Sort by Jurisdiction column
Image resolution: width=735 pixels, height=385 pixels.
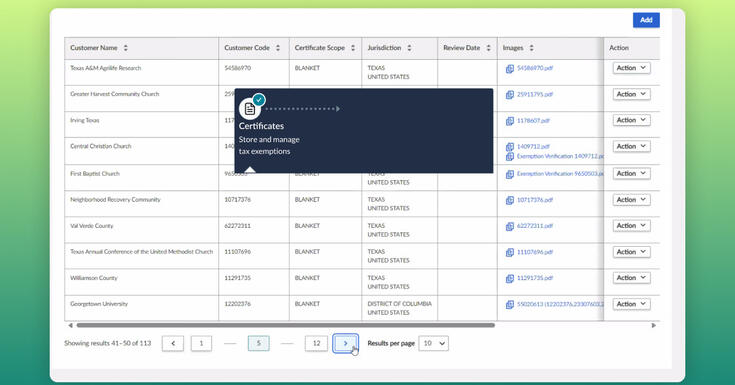tap(409, 48)
